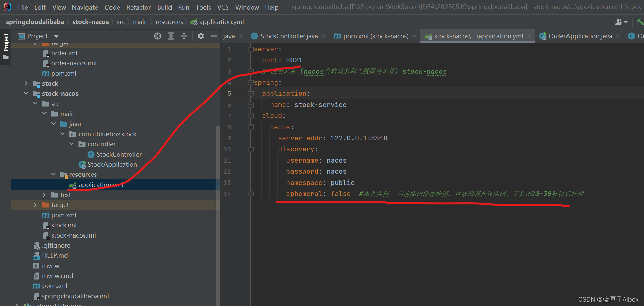
Task: Hide the Project panel with minus icon
Action: click(214, 36)
